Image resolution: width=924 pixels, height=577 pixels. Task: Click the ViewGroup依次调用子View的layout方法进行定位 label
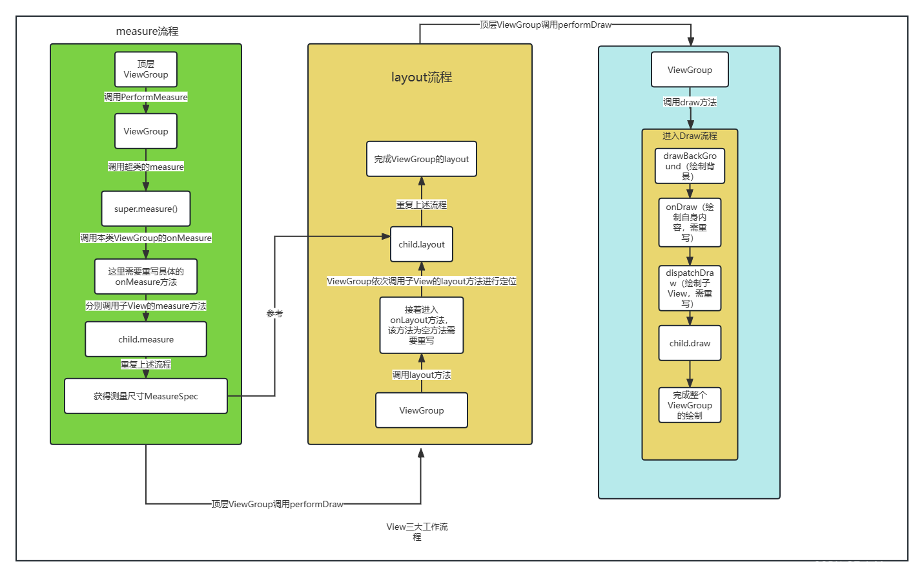click(422, 281)
